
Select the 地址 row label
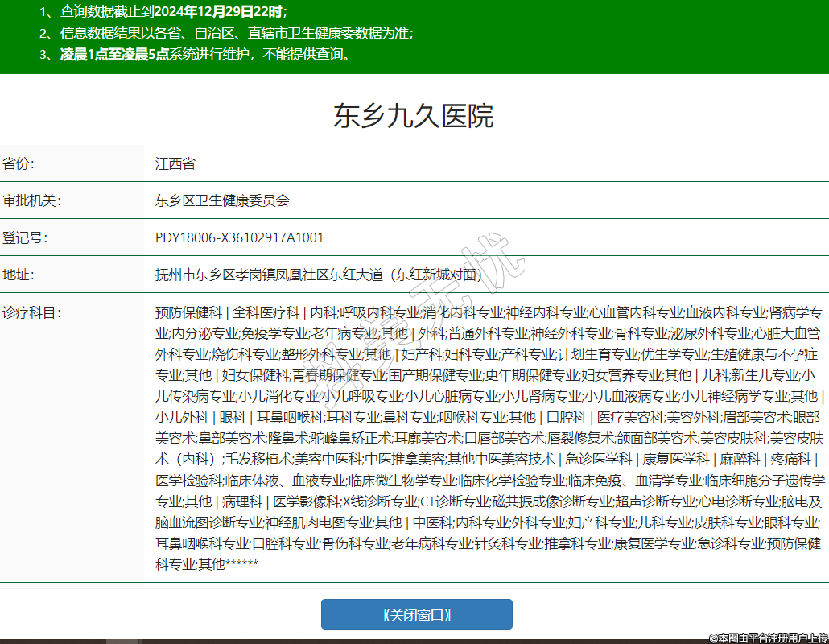[x=19, y=275]
